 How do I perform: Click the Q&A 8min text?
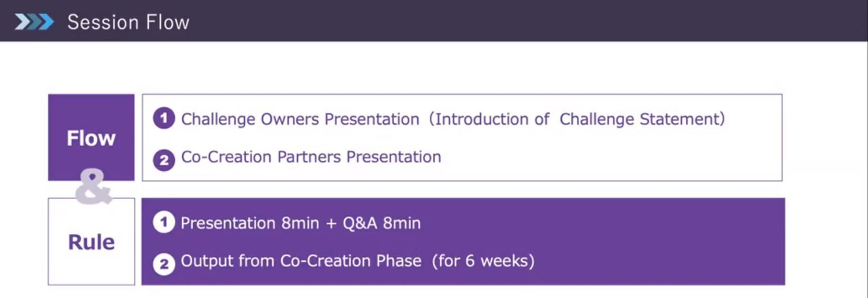point(382,223)
